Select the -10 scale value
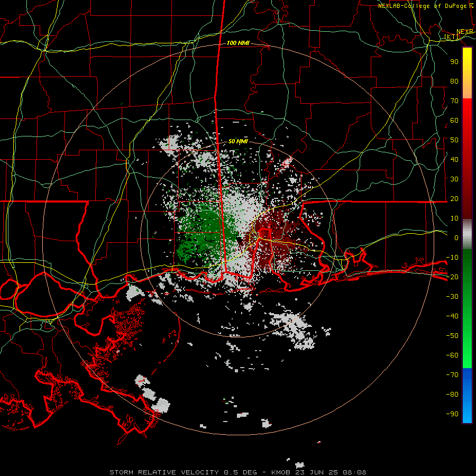The height and width of the screenshot is (476, 476). pyautogui.click(x=452, y=258)
